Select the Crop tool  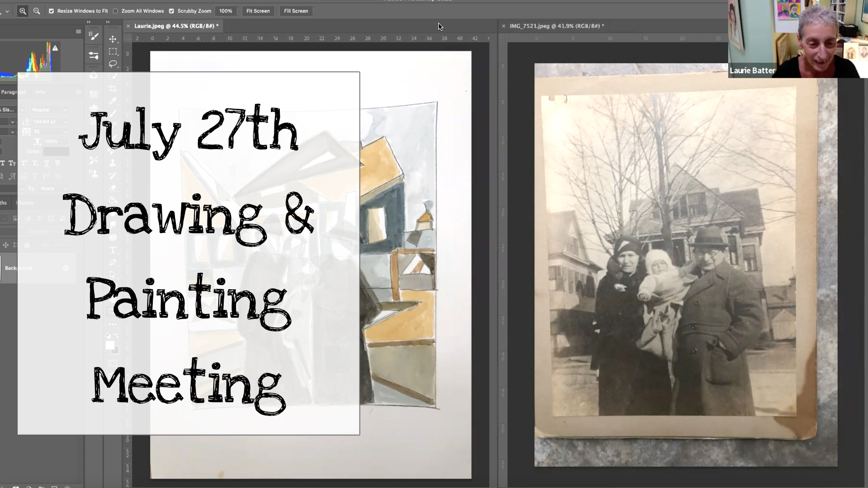[x=113, y=89]
